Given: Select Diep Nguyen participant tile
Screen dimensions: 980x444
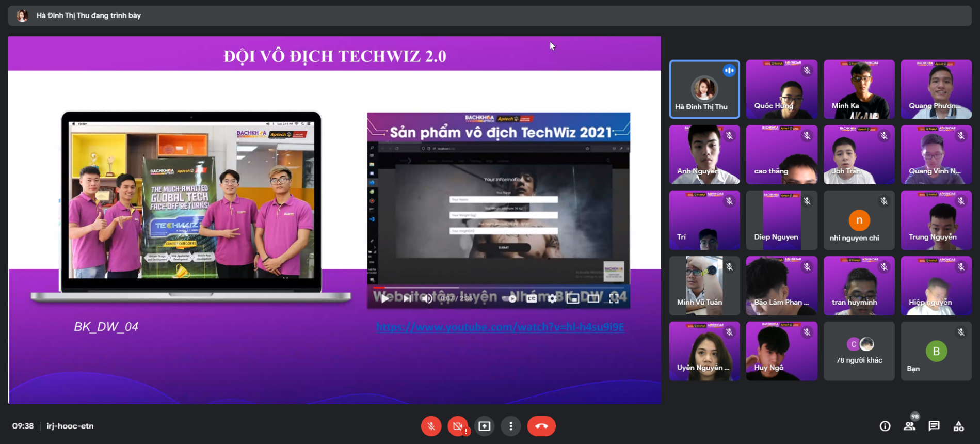Looking at the screenshot, I should tap(782, 220).
